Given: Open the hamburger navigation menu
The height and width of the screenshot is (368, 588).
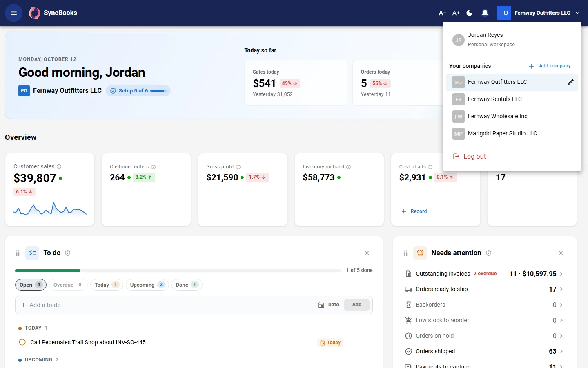Looking at the screenshot, I should click(x=13, y=13).
